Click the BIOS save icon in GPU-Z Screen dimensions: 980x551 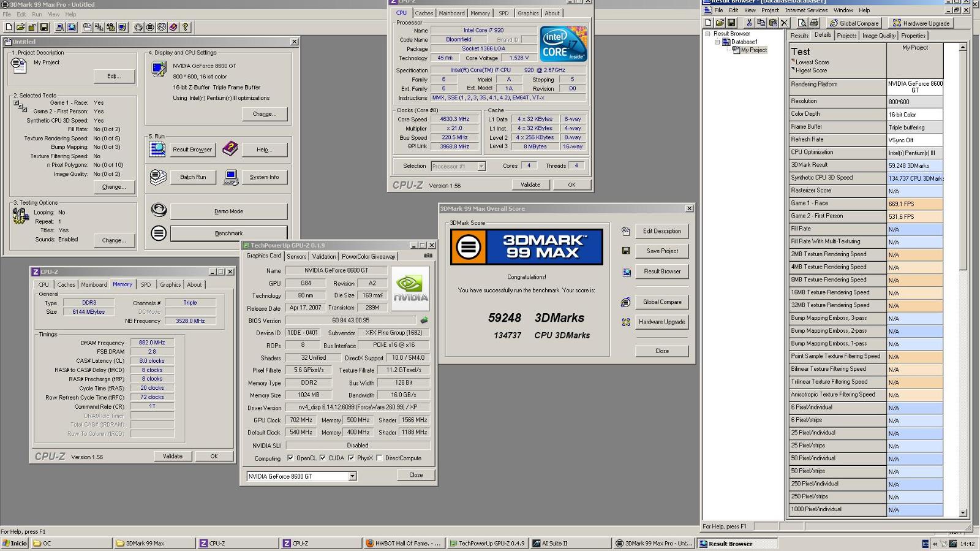pyautogui.click(x=424, y=320)
